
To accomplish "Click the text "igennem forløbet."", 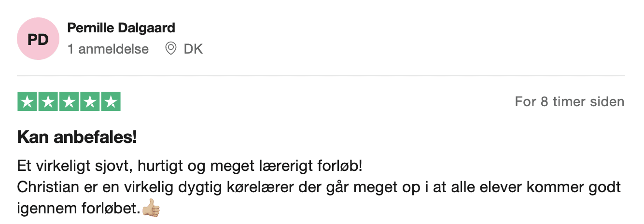I will 79,210.
